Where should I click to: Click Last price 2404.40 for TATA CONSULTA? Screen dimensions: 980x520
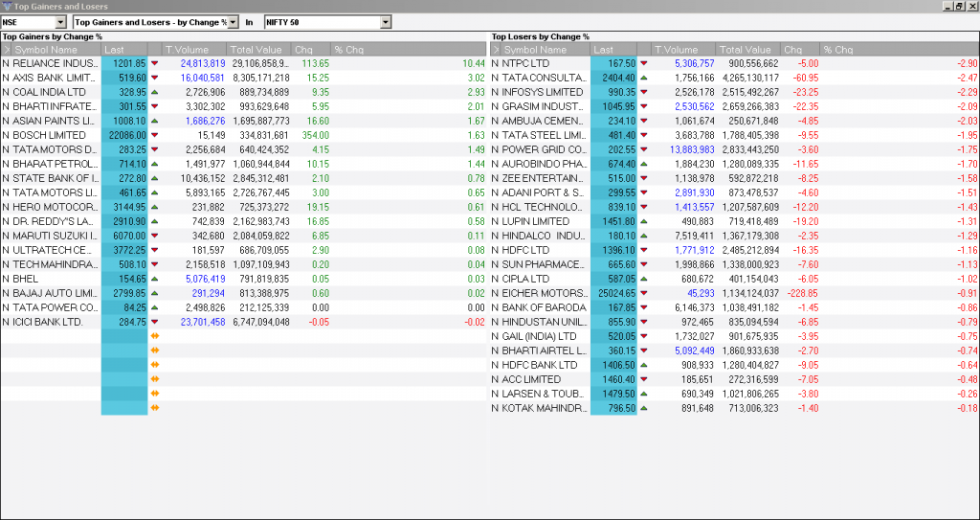(x=617, y=78)
